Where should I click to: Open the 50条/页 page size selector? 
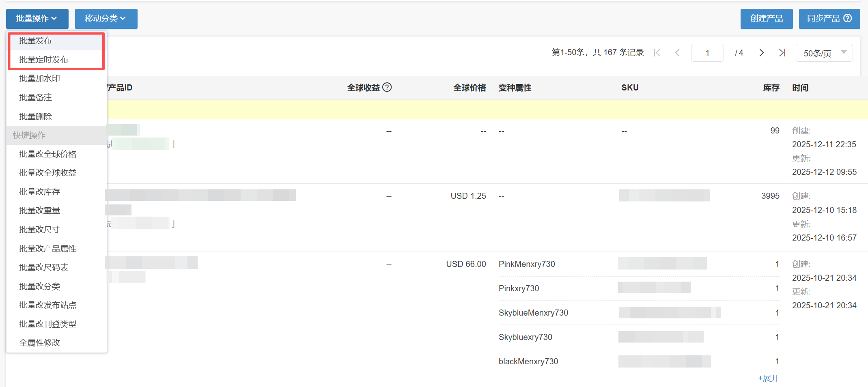tap(824, 53)
